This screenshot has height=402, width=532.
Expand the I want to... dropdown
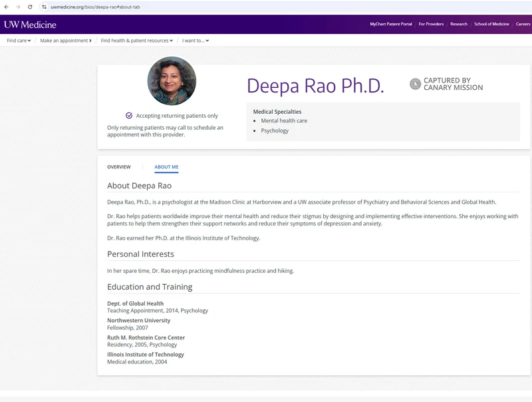click(196, 41)
